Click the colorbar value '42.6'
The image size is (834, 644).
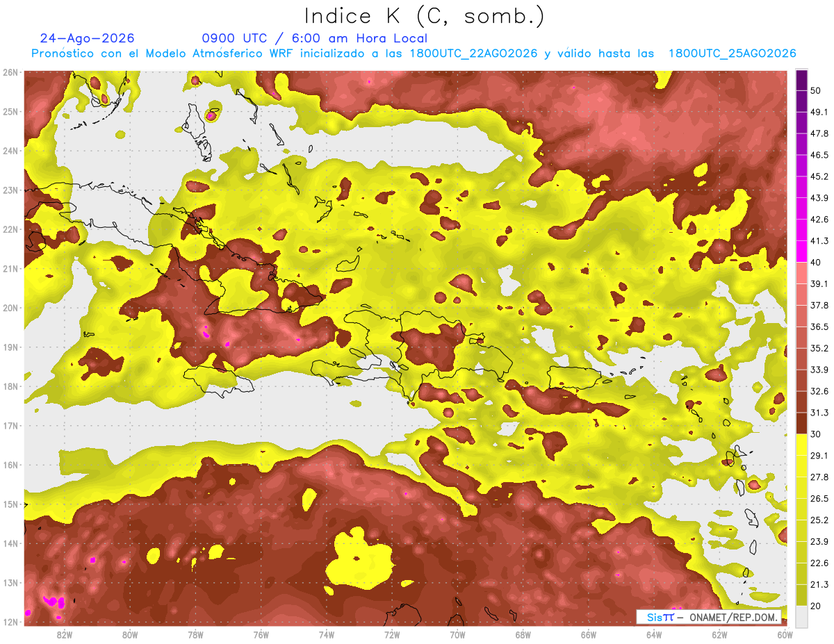click(x=820, y=220)
